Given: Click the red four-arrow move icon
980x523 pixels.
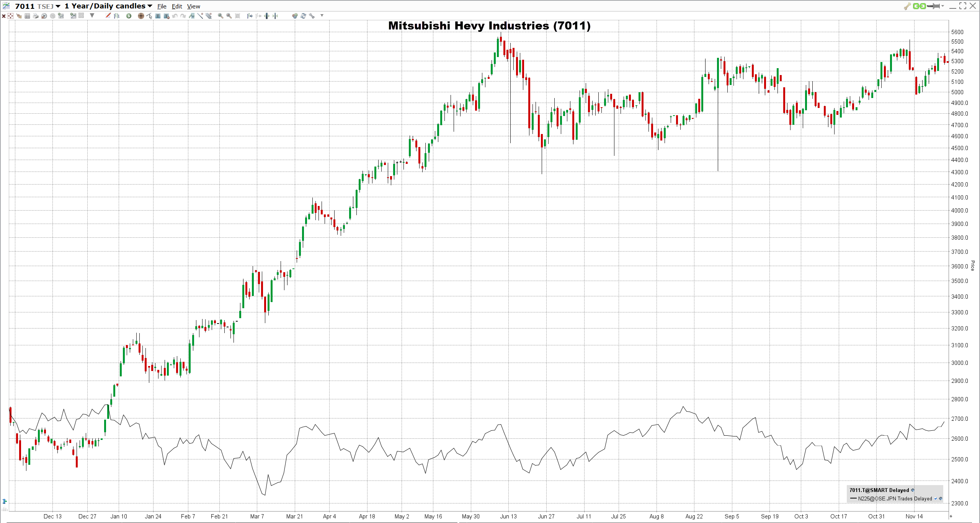Looking at the screenshot, I should (10, 16).
